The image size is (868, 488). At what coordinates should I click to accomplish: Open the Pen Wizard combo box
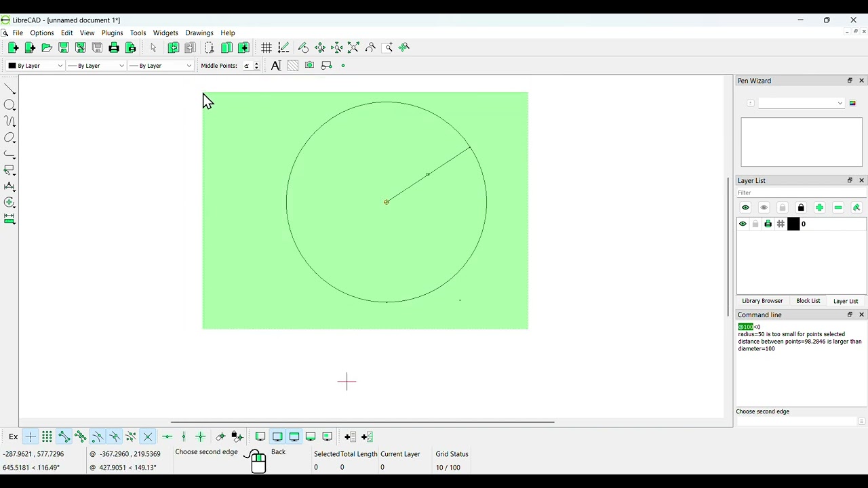[x=802, y=103]
